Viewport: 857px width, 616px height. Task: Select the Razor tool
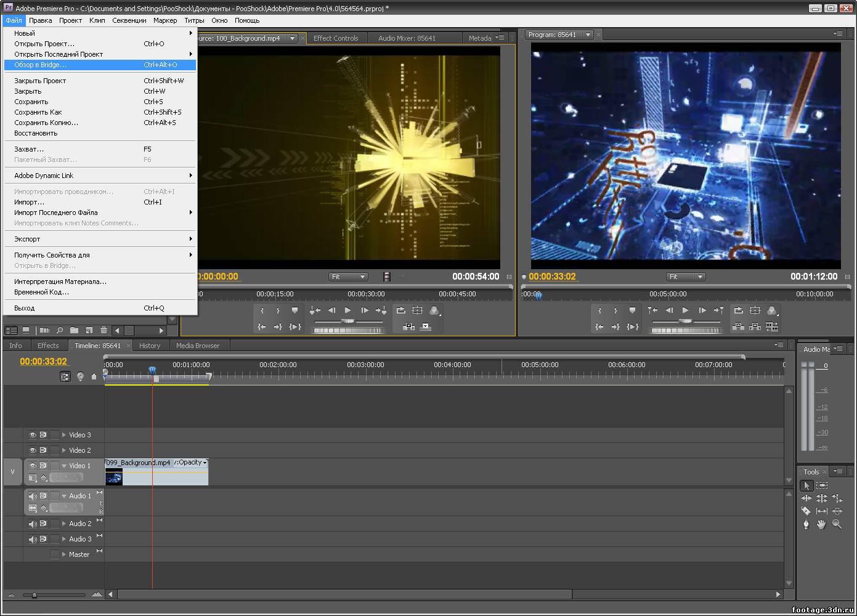806,511
